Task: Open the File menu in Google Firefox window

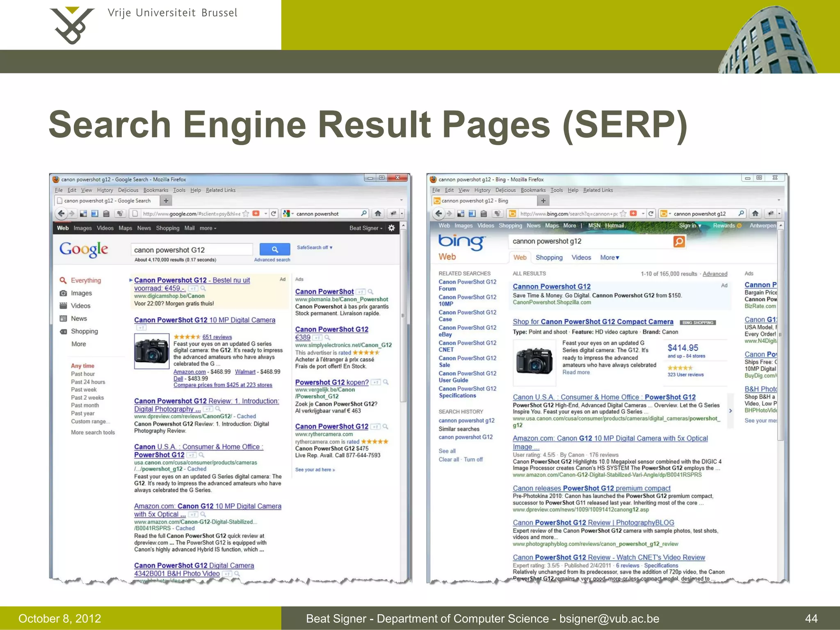Action: [x=59, y=190]
